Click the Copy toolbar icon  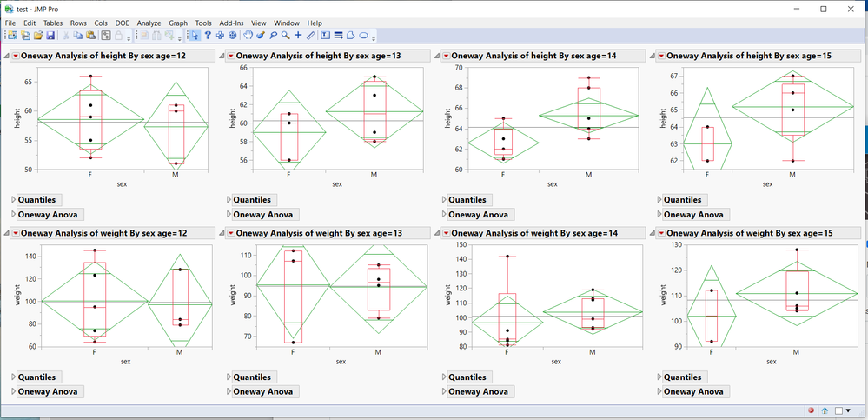[78, 36]
